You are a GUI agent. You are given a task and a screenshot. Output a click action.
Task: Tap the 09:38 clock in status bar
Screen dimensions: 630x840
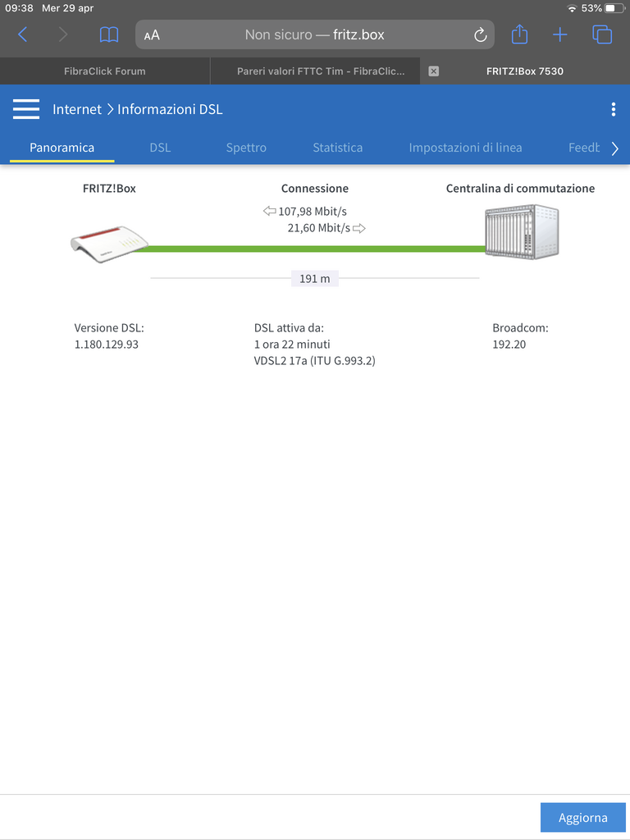coord(20,8)
